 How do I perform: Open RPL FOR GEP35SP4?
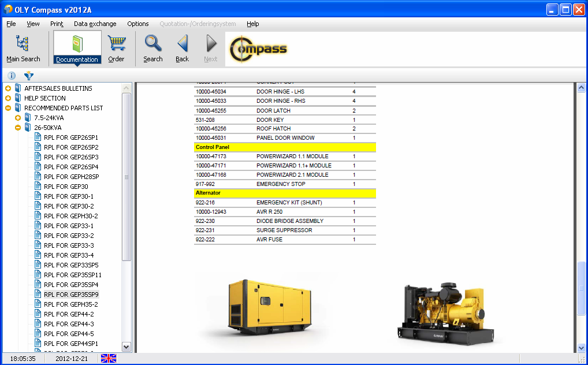pyautogui.click(x=71, y=284)
